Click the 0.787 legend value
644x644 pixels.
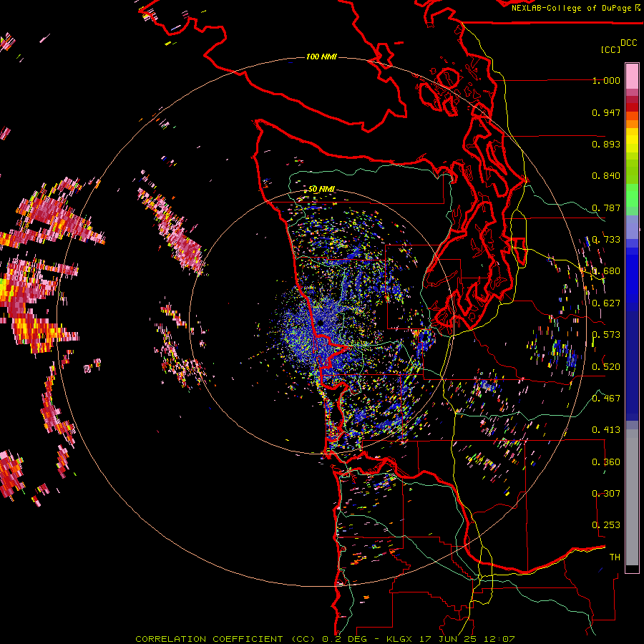click(606, 208)
